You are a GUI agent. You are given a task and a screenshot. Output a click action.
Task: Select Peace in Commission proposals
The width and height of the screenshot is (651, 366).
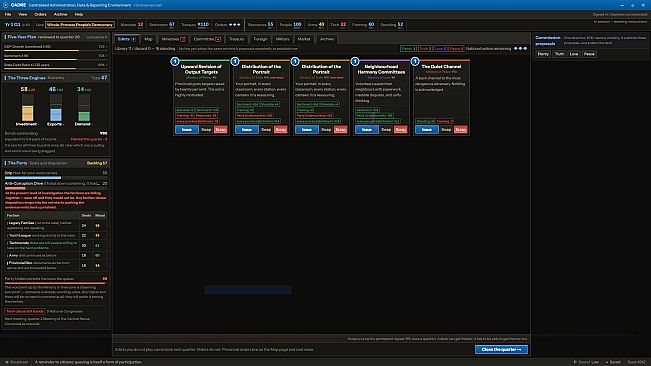tap(589, 54)
